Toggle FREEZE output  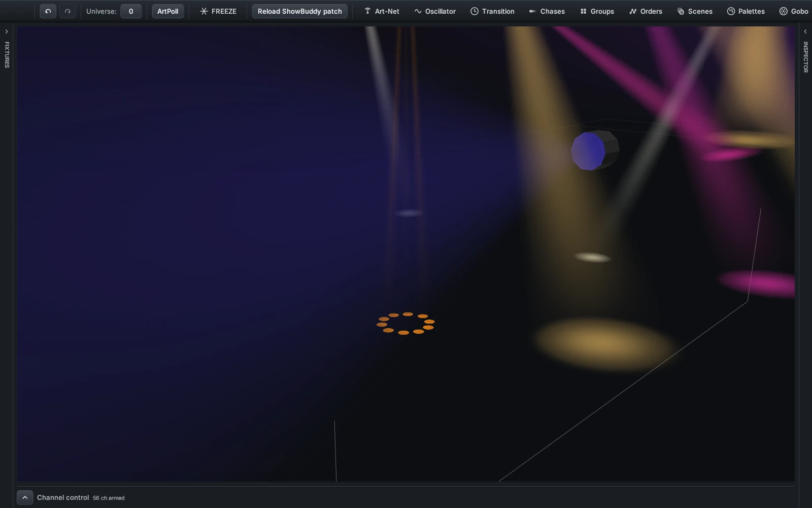218,11
